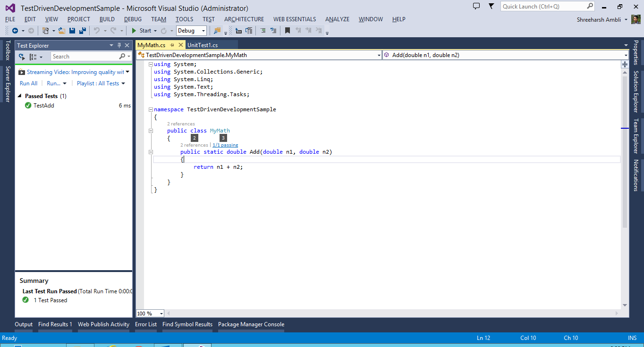The image size is (644, 347).
Task: Toggle auto-hide pin on Test Explorer panel
Action: [119, 46]
